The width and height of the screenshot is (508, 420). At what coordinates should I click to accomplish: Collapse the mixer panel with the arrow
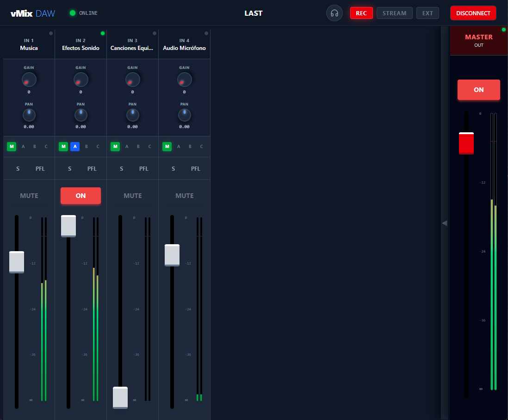point(445,223)
